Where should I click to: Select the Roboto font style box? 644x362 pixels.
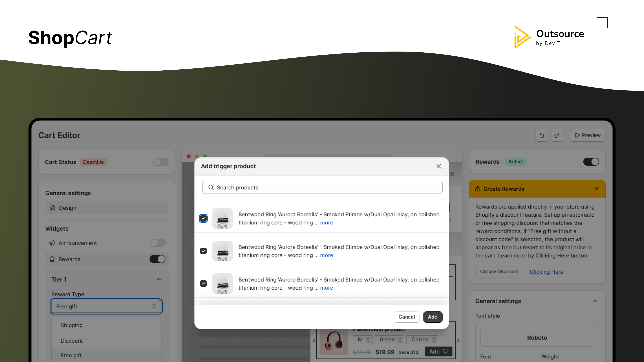(x=537, y=338)
